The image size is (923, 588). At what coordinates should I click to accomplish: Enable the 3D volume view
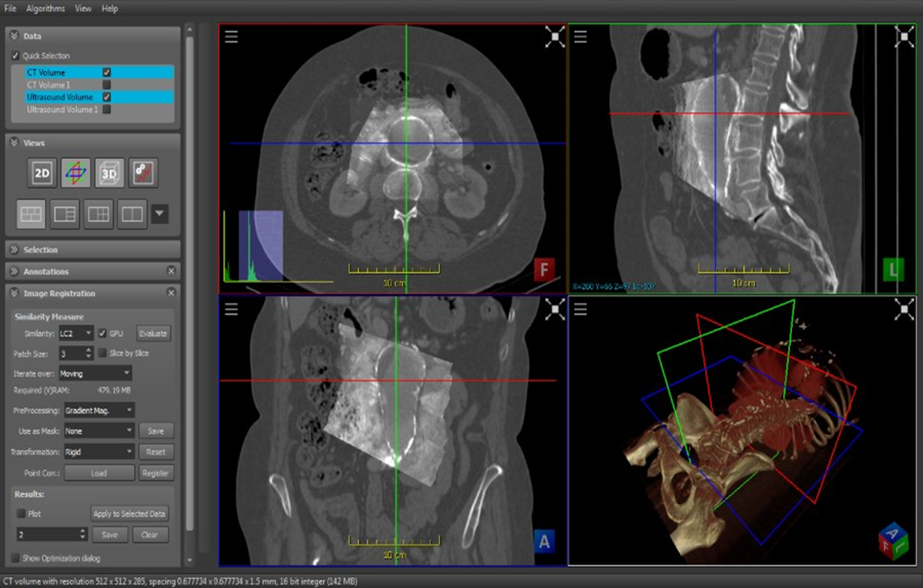[x=109, y=173]
